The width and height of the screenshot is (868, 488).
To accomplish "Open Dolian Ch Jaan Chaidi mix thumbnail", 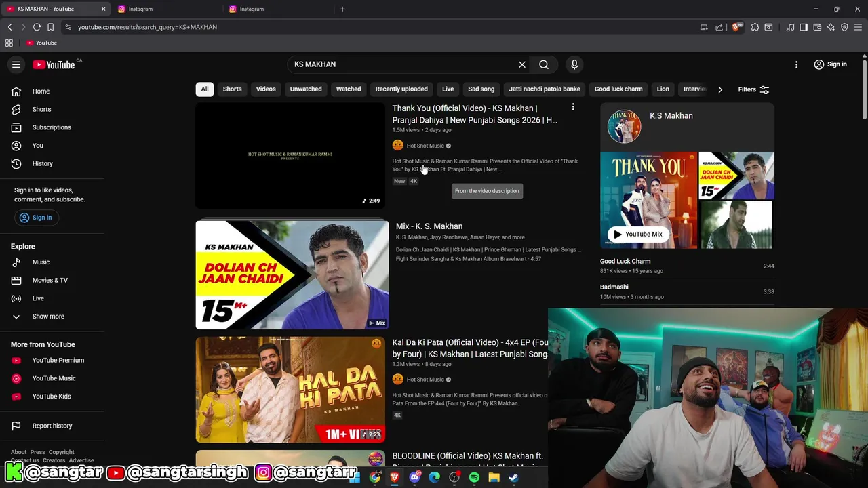I will (x=292, y=274).
